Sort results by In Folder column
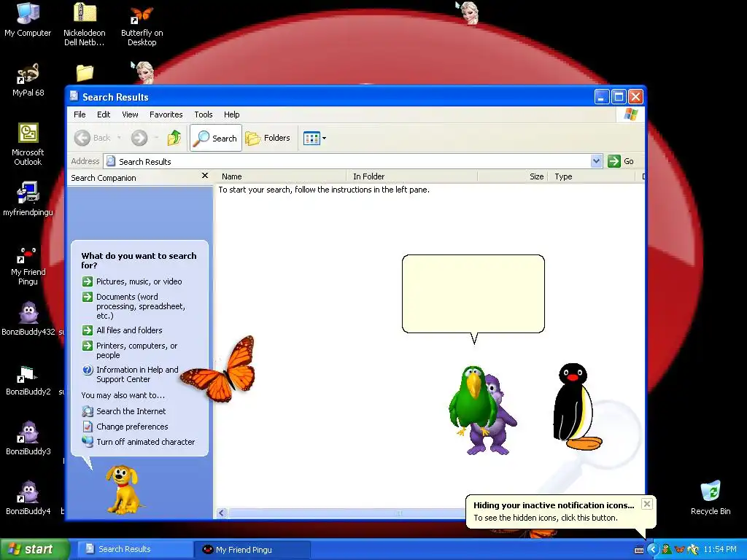Image resolution: width=747 pixels, height=560 pixels. (x=412, y=176)
